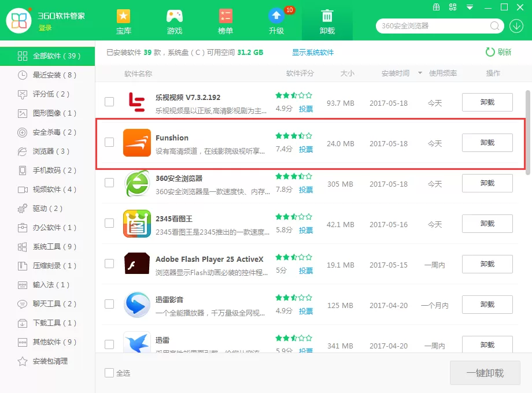Viewport: 532px width, 393px height.
Task: Open 图形图像 (1) category
Action: (x=47, y=113)
